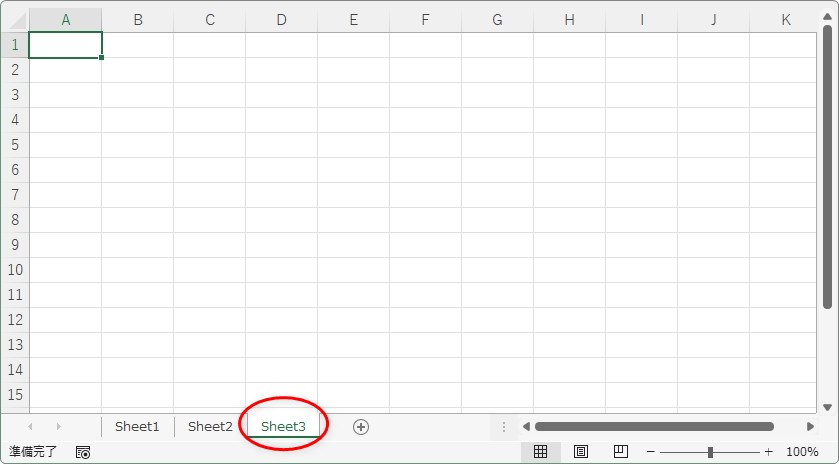Viewport: 839px width, 464px height.
Task: Click the zoom out minus icon
Action: tap(650, 452)
